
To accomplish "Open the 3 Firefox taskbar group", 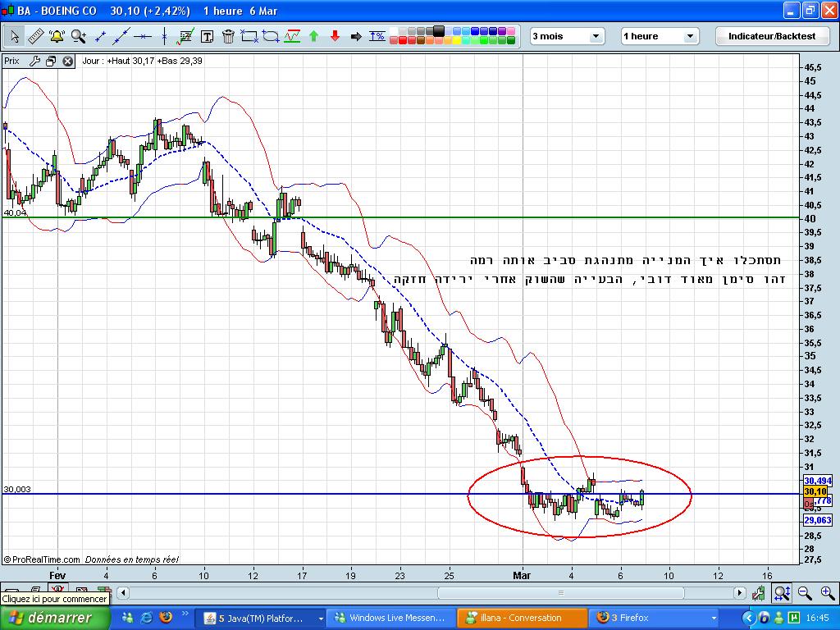I will click(654, 619).
